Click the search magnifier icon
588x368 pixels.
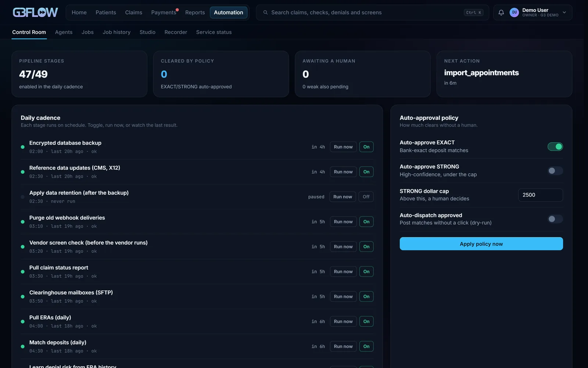265,13
